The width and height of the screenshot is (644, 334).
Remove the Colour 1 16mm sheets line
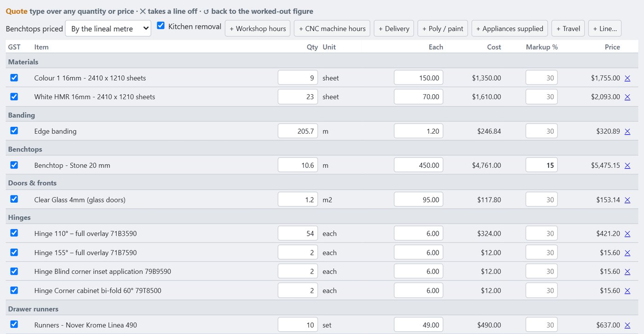click(627, 78)
